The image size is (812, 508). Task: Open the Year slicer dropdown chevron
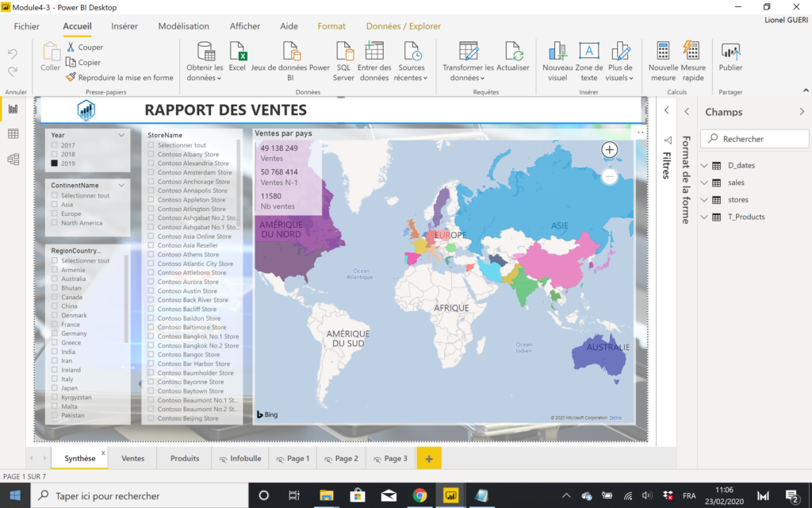click(121, 135)
